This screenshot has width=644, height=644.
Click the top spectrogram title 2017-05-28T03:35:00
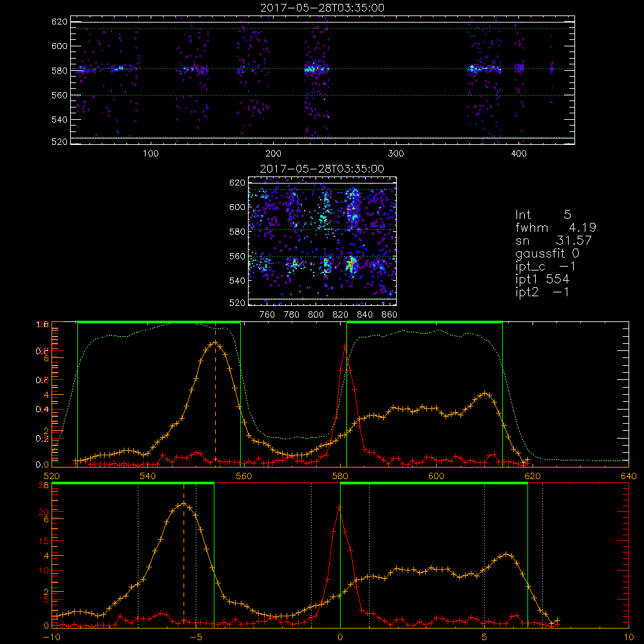point(322,8)
